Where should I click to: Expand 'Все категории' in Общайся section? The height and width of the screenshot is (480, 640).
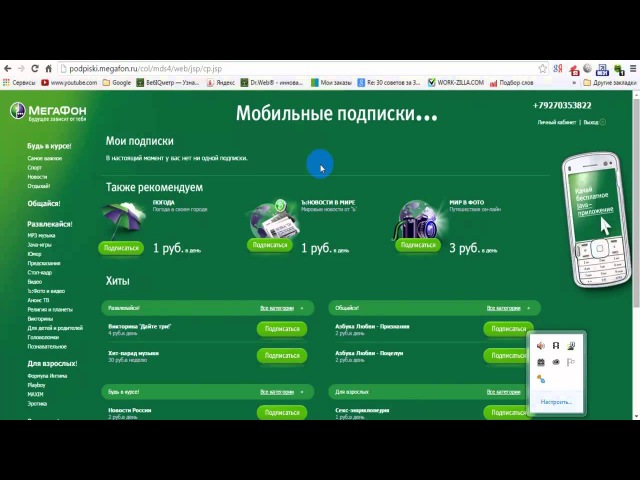[x=504, y=308]
